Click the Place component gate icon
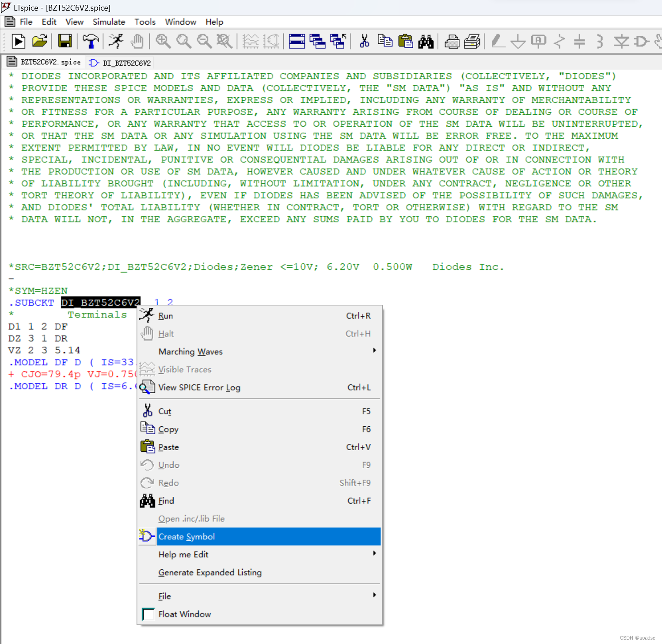 click(642, 42)
